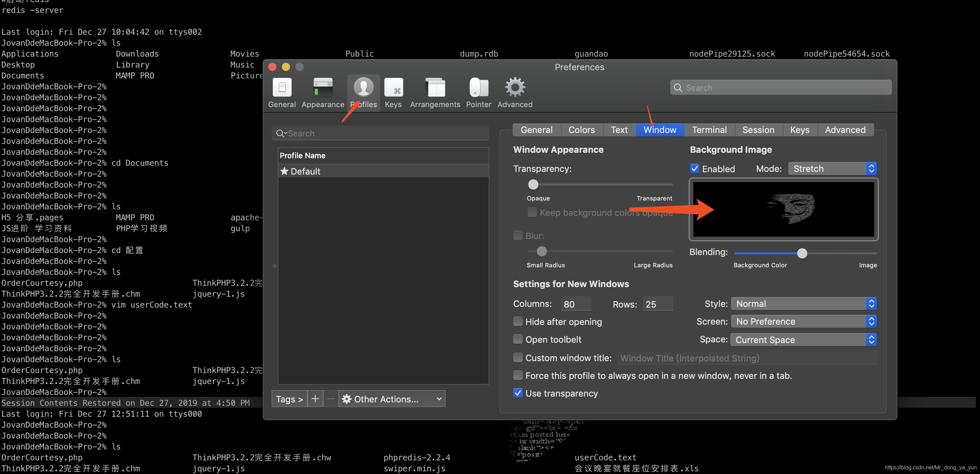
Task: Click the Tags > button
Action: pyautogui.click(x=289, y=399)
